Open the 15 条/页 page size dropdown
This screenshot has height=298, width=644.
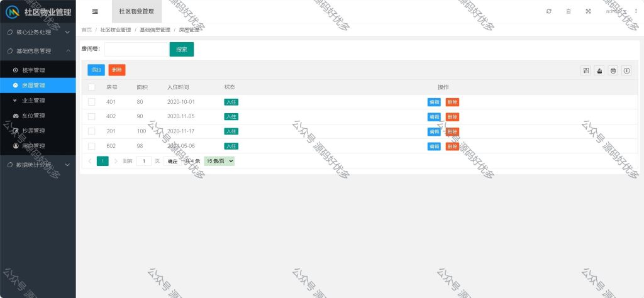point(219,162)
